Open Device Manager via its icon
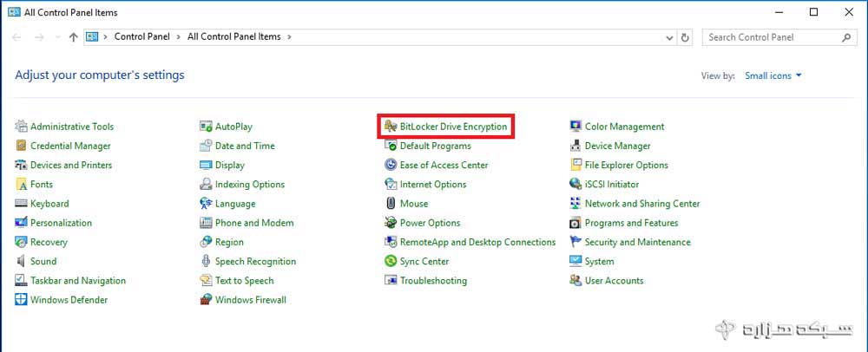This screenshot has height=352, width=868. tap(575, 146)
